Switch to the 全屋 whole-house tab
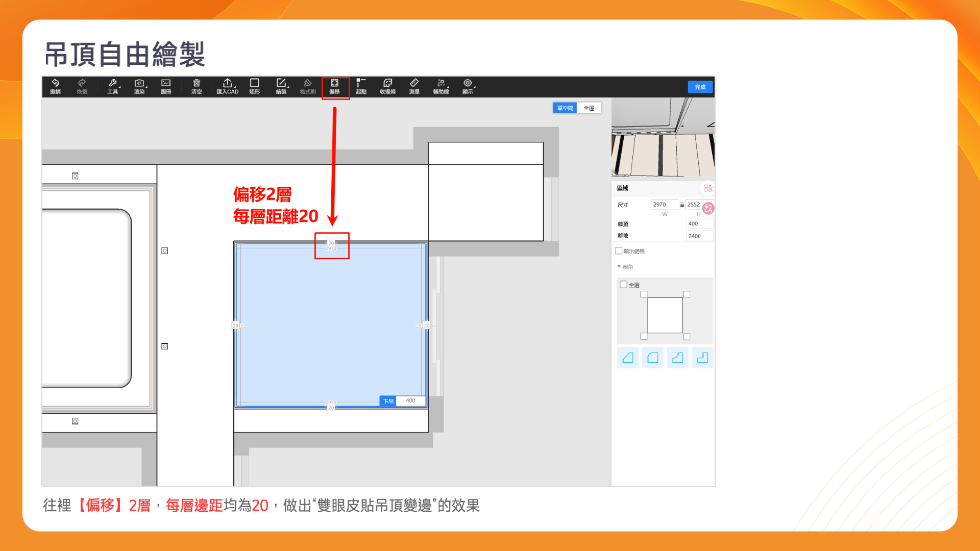The width and height of the screenshot is (980, 551). tap(589, 108)
